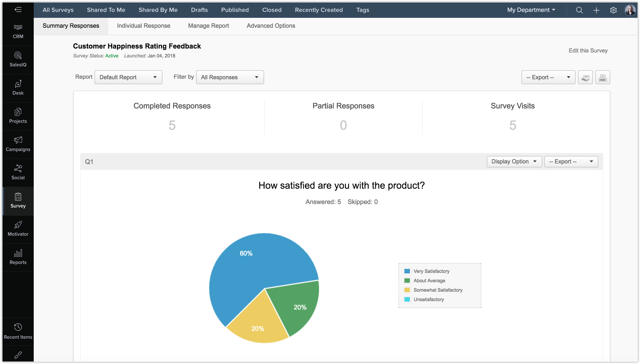Expand the Default Report dropdown
Screen dimensions: 640x364
coord(128,77)
